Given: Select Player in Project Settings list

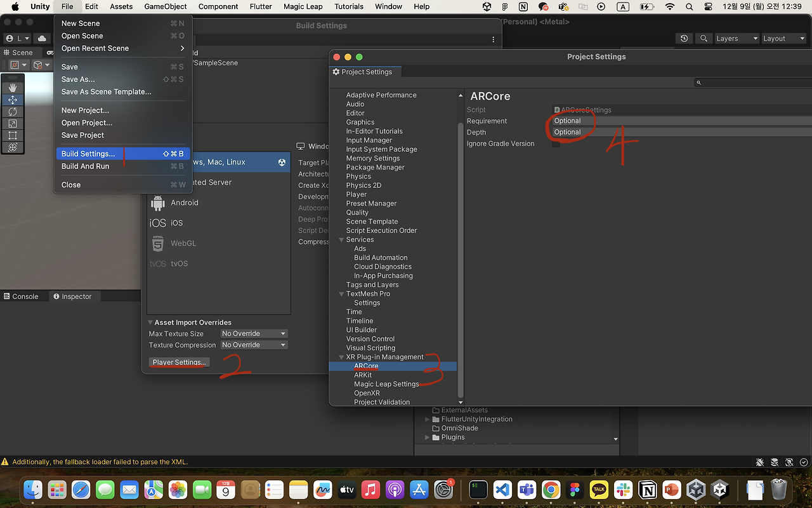Looking at the screenshot, I should [x=357, y=194].
